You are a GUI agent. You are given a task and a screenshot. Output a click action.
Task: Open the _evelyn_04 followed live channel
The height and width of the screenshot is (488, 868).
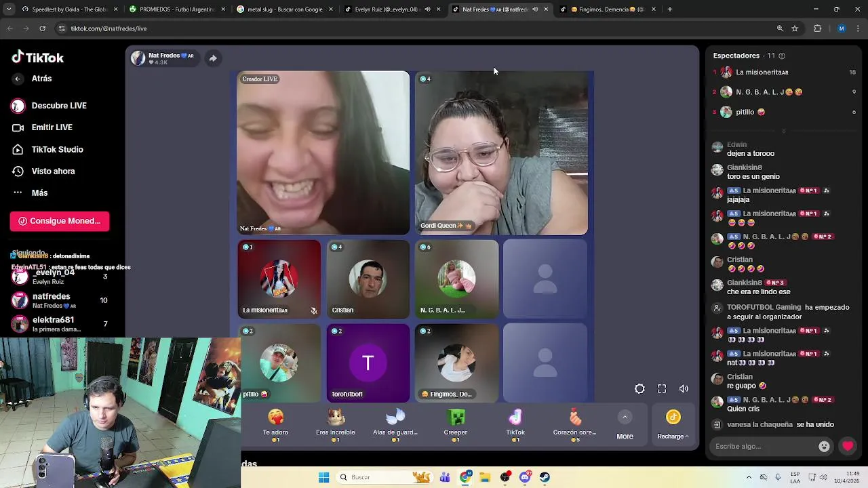coord(60,277)
